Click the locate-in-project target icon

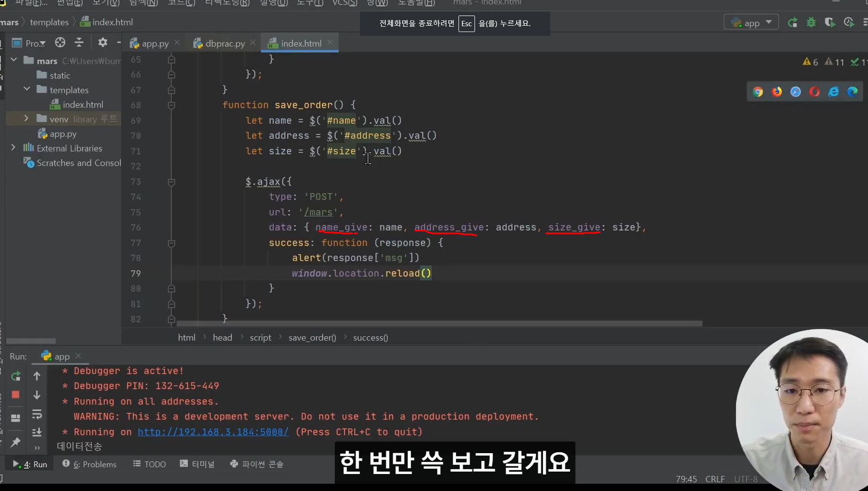point(60,43)
